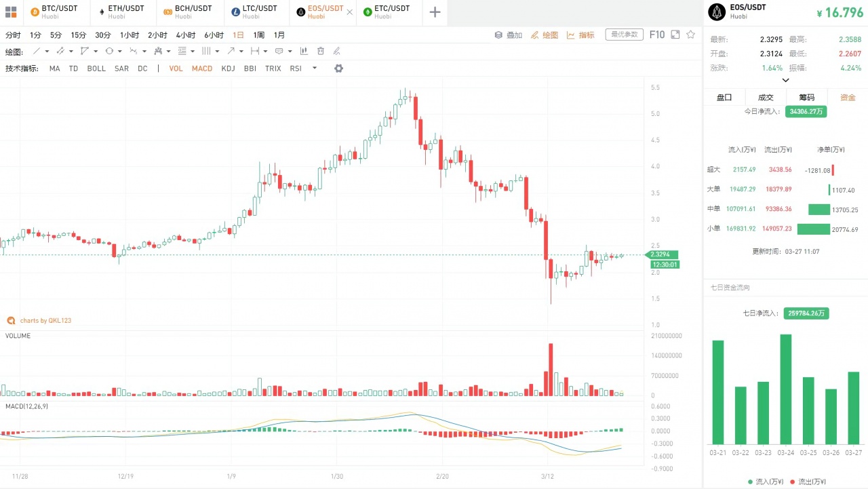Toggle the BOLL indicator

click(x=96, y=69)
